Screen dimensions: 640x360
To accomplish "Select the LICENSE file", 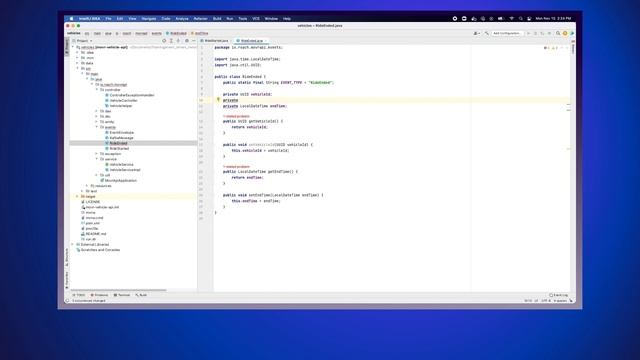I will pyautogui.click(x=93, y=202).
